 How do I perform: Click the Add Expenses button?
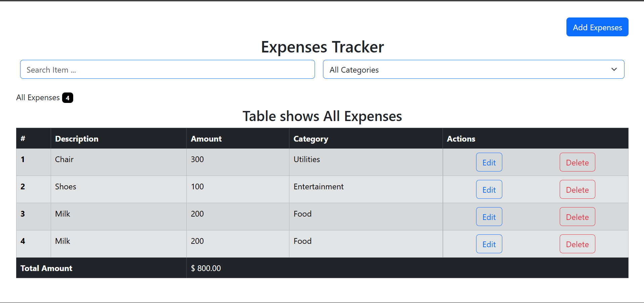tap(597, 27)
